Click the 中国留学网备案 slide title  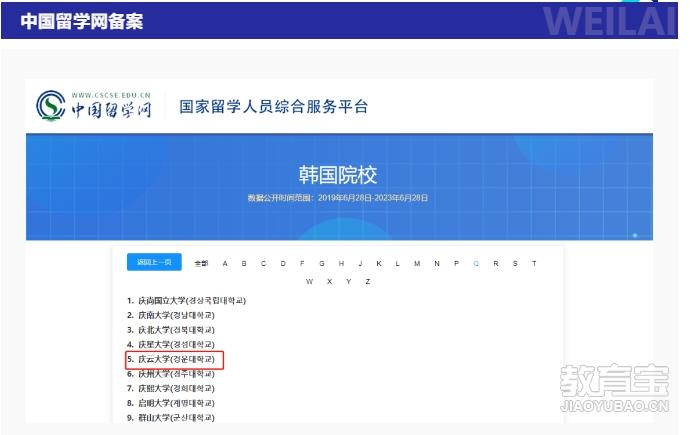coord(82,21)
